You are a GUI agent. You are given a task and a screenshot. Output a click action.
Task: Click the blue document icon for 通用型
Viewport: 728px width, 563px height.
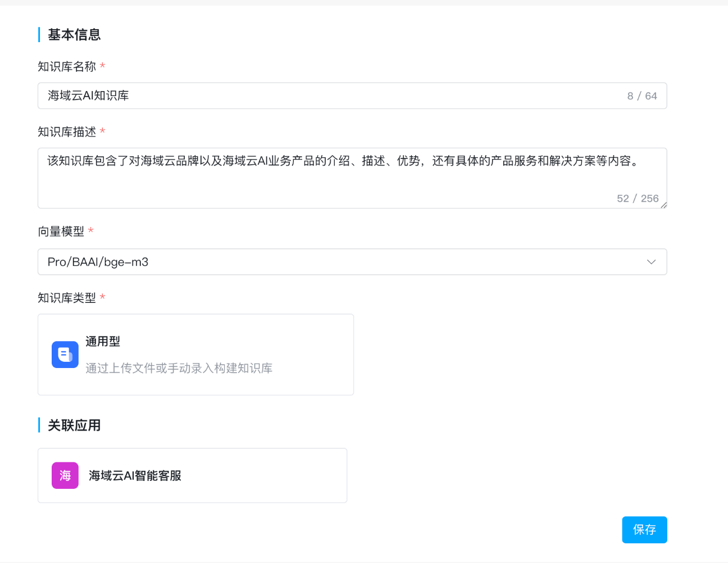(x=65, y=355)
